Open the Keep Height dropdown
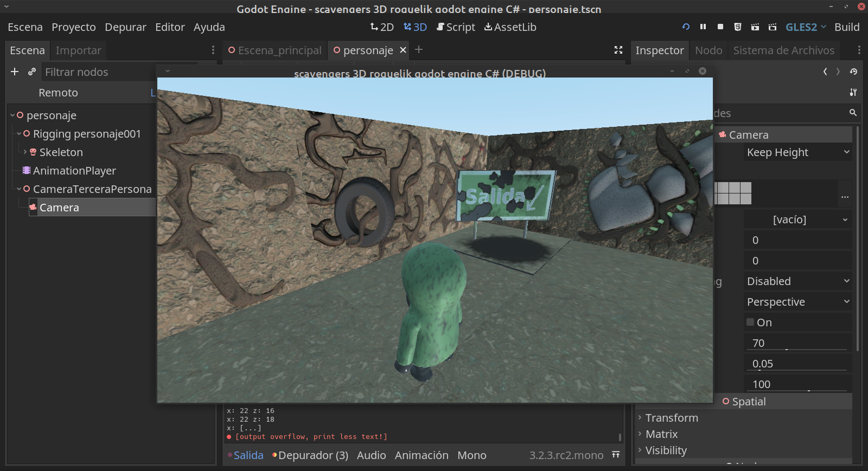The image size is (868, 471). (x=797, y=152)
